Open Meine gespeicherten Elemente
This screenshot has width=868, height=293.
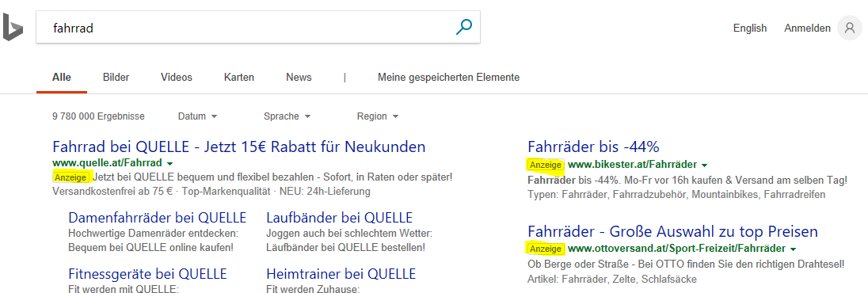click(x=448, y=78)
